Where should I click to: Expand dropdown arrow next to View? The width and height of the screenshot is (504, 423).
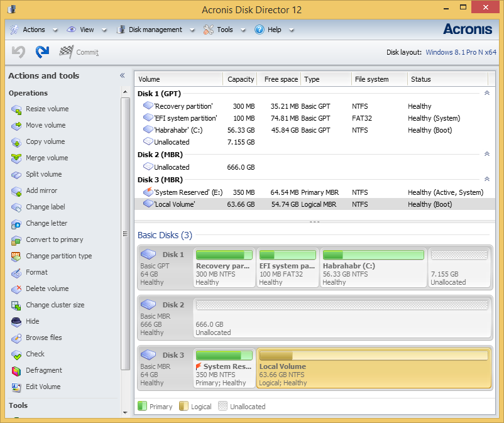(104, 30)
